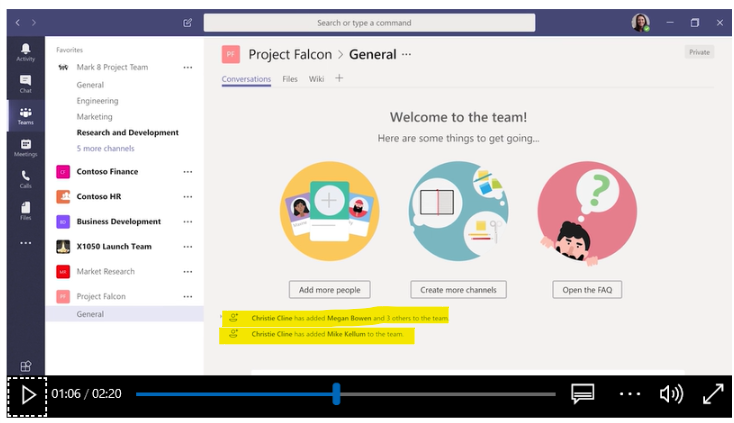
Task: Open the Store apps icon
Action: (25, 366)
